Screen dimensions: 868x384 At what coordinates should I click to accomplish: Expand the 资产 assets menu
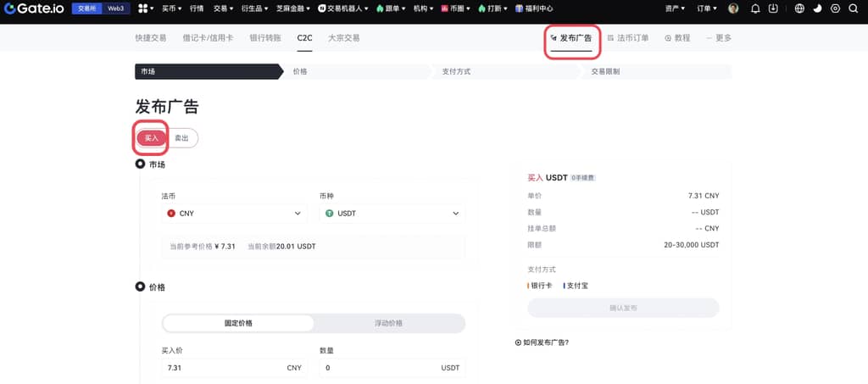click(675, 8)
